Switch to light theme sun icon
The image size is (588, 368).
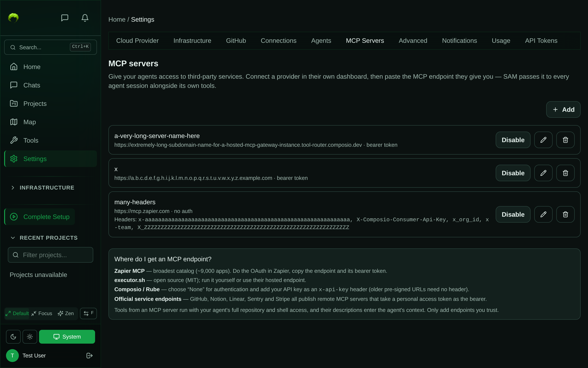[x=30, y=336]
